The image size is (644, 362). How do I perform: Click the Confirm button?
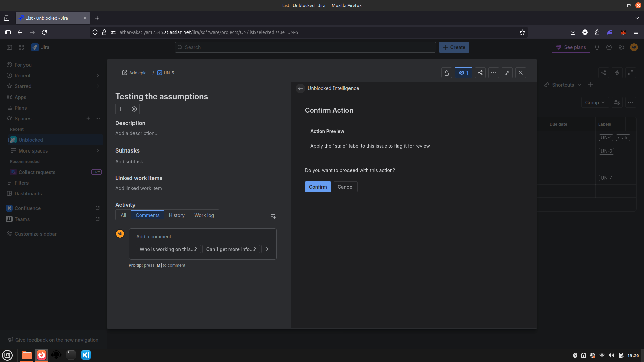(318, 187)
